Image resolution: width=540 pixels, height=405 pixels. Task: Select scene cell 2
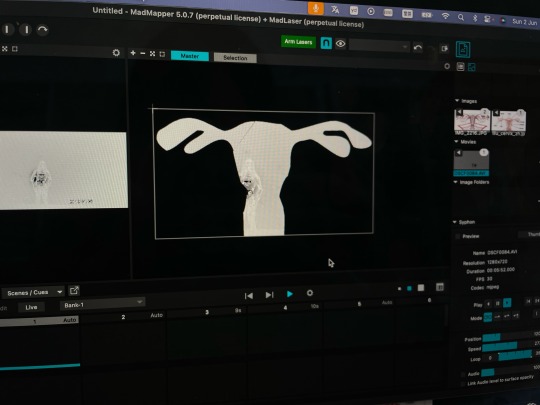click(x=123, y=340)
